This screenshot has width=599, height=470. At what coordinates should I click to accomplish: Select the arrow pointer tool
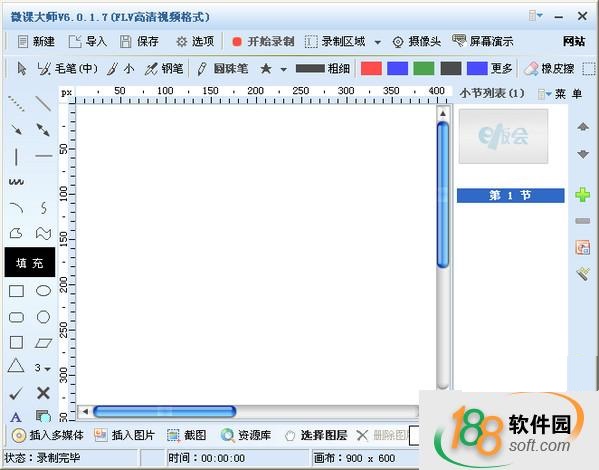coord(22,69)
